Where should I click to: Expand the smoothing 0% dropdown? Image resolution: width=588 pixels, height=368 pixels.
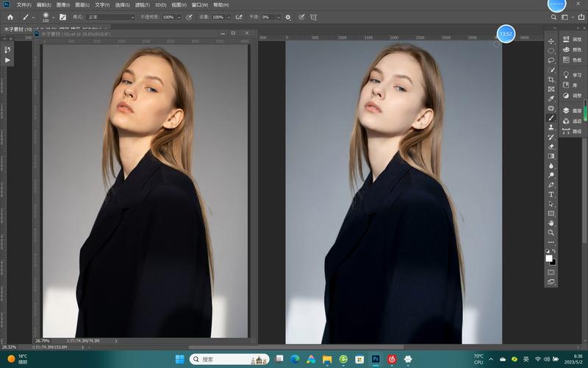[x=279, y=18]
